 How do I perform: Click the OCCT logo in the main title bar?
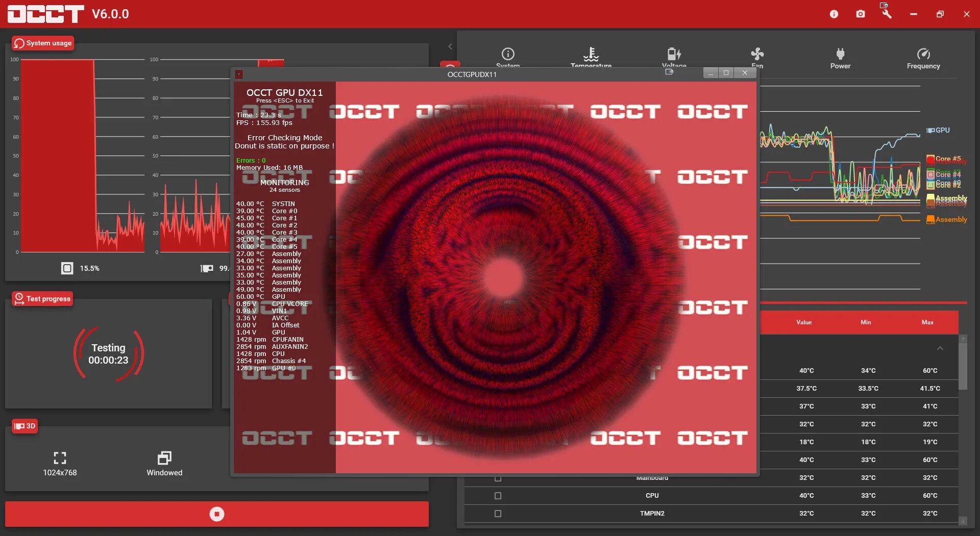click(x=46, y=14)
